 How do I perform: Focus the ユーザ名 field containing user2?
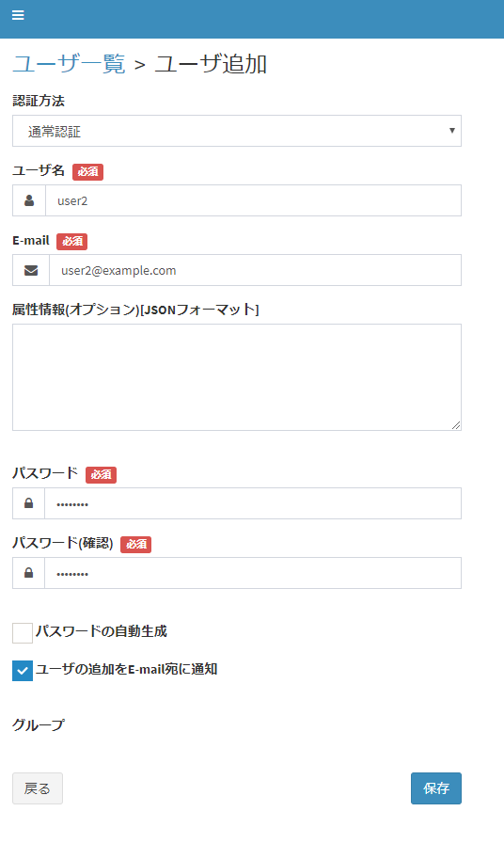coord(253,200)
